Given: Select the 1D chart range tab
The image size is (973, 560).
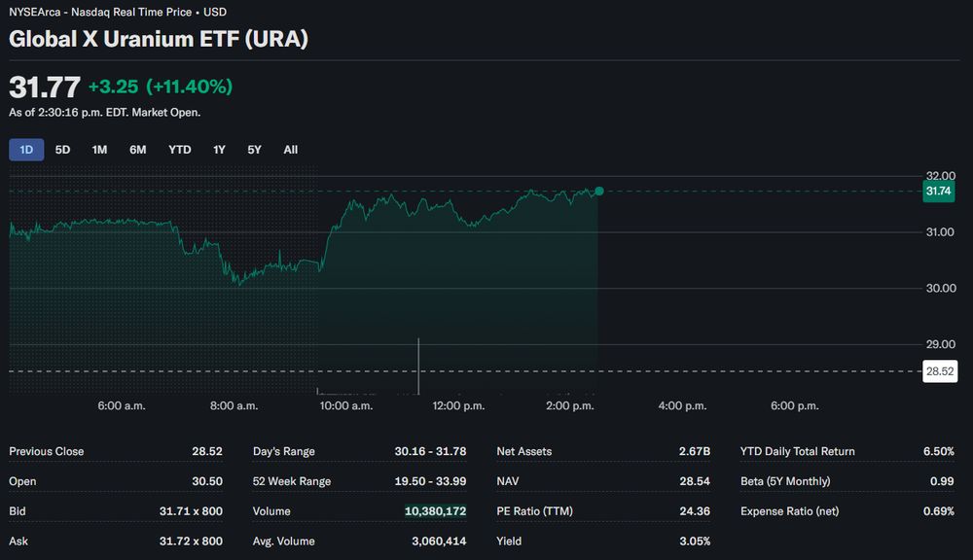Looking at the screenshot, I should coord(26,150).
